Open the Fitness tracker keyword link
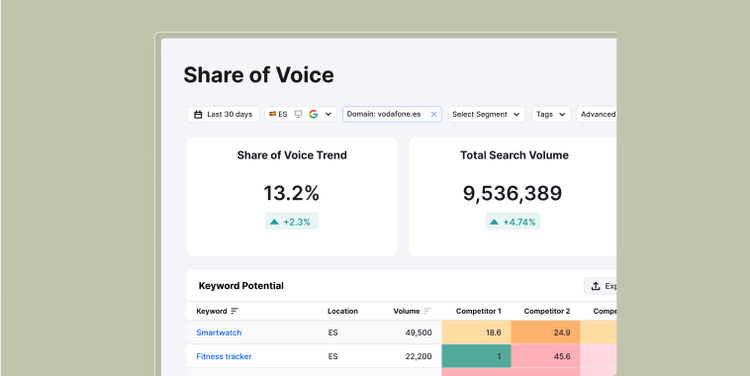Screen dimensions: 750x376 click(224, 356)
